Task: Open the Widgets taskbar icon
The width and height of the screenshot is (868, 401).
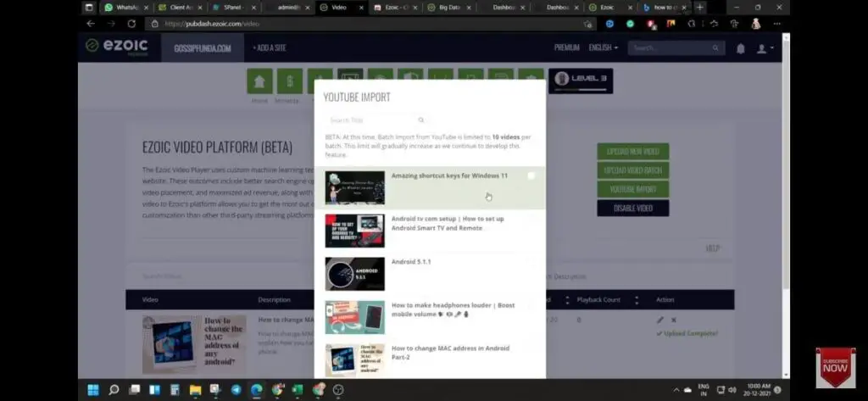Action: pos(154,390)
